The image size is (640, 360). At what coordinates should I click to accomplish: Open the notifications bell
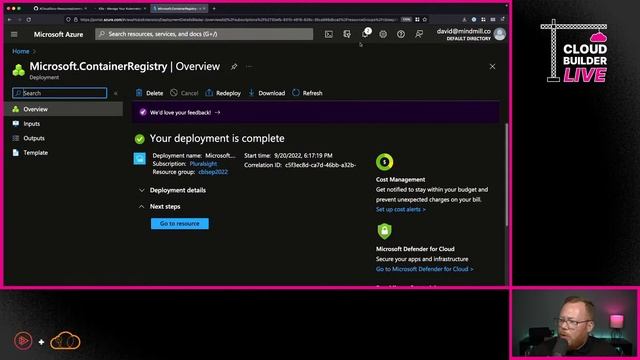365,34
